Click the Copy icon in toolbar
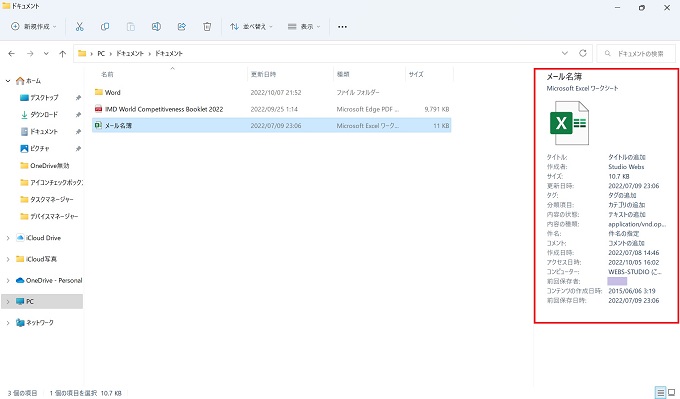The height and width of the screenshot is (399, 680). click(105, 26)
